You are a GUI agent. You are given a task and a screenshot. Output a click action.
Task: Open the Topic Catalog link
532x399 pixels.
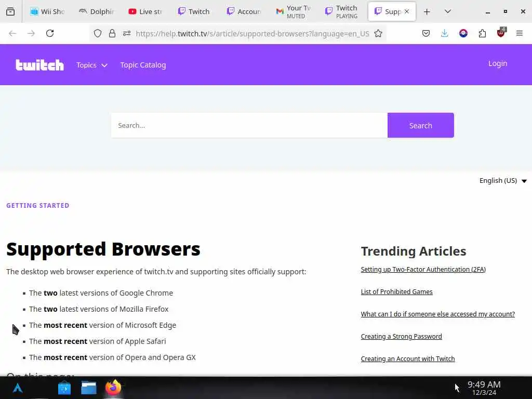[x=143, y=65]
